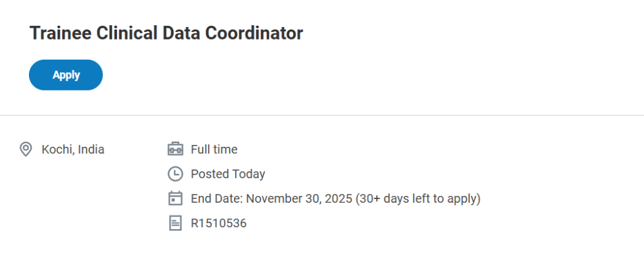Click the End Date label text

(x=216, y=198)
